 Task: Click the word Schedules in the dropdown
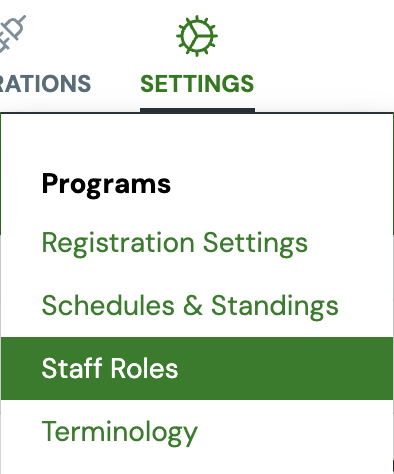click(108, 305)
